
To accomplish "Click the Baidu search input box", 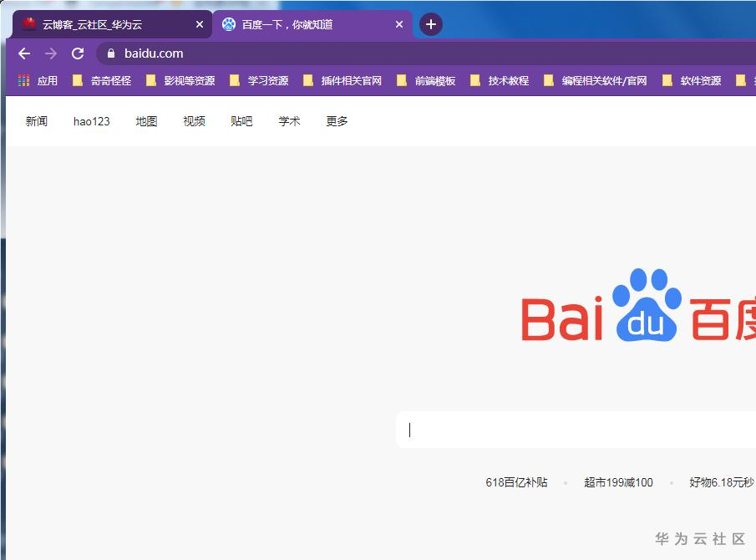I will 576,430.
